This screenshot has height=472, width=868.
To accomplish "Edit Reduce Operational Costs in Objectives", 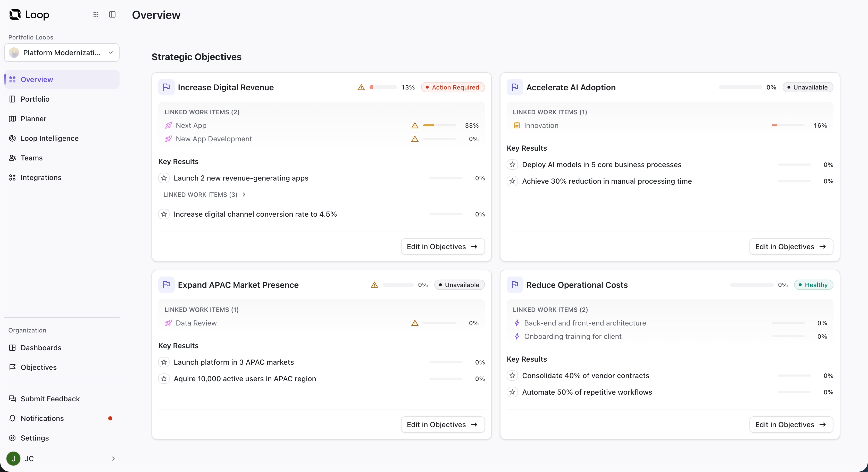I will coord(791,425).
